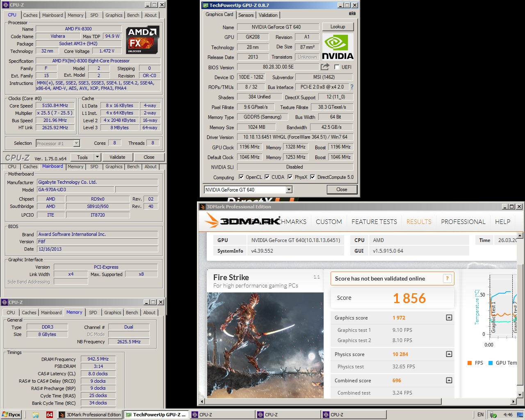Viewport: 525px width, 420px height.
Task: Click the GPU-Z screenshot camera icon
Action: tap(352, 14)
